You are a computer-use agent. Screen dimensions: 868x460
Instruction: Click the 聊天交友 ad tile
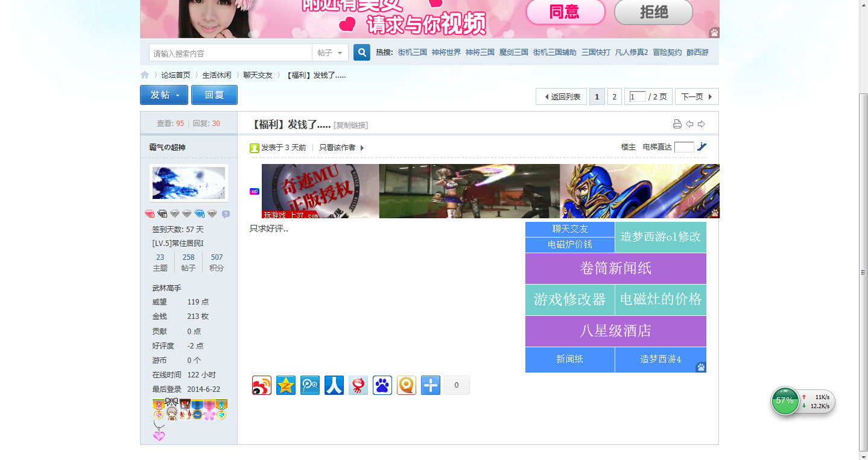pyautogui.click(x=570, y=229)
